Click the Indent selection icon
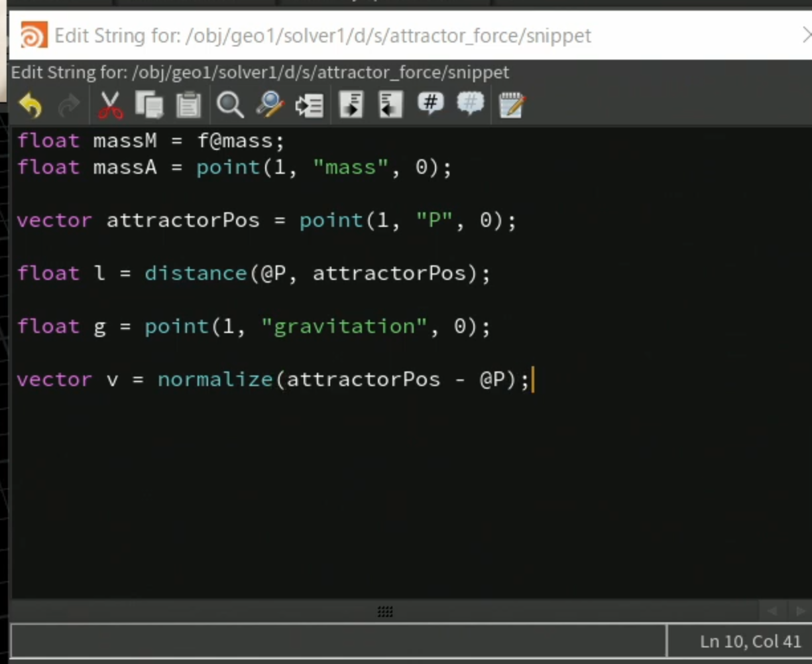 tap(351, 105)
